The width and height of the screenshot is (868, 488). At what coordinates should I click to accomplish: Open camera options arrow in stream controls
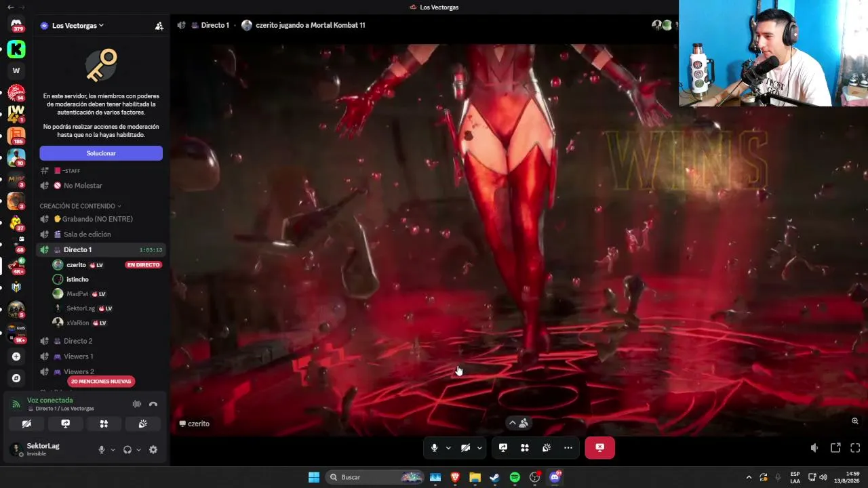tap(479, 448)
